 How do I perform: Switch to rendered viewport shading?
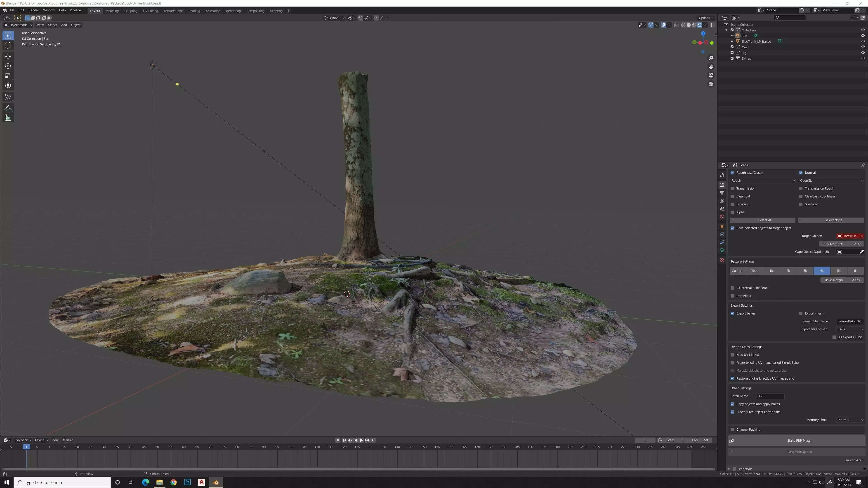click(x=699, y=25)
